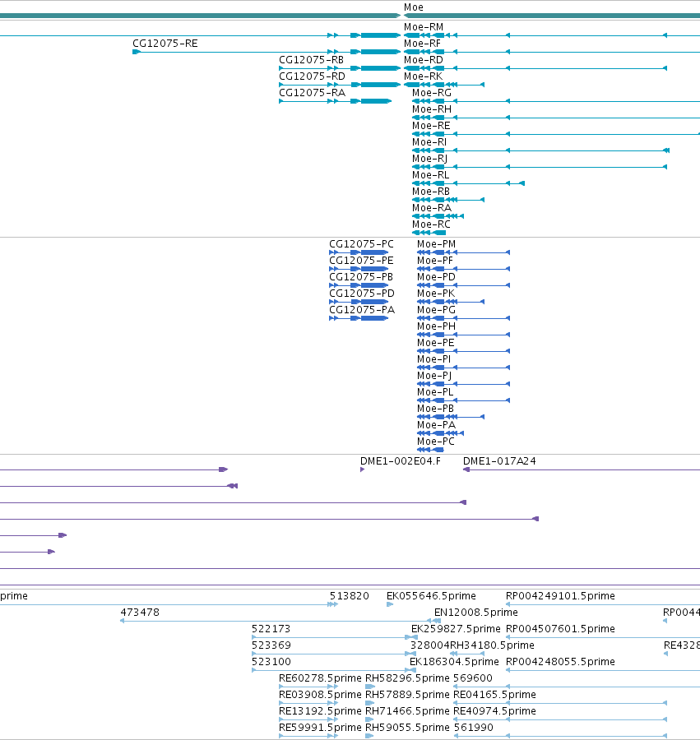Open the CG12075-PB protein label
This screenshot has height=740, width=700.
[x=361, y=278]
